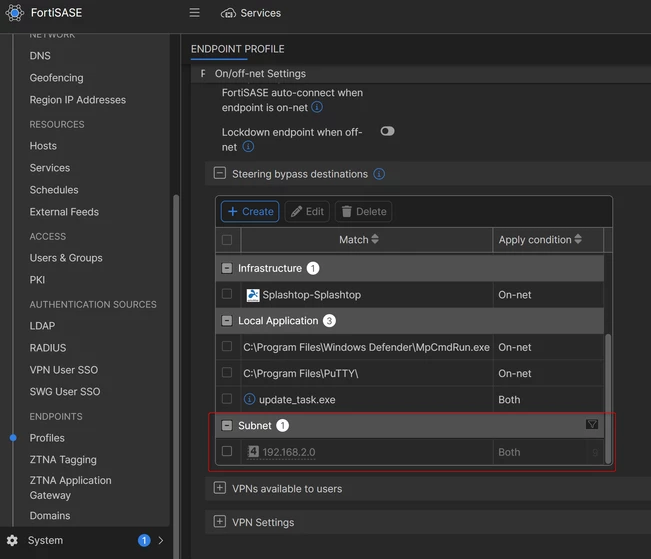Go to Hosts in sidebar
This screenshot has width=651, height=559.
[43, 146]
